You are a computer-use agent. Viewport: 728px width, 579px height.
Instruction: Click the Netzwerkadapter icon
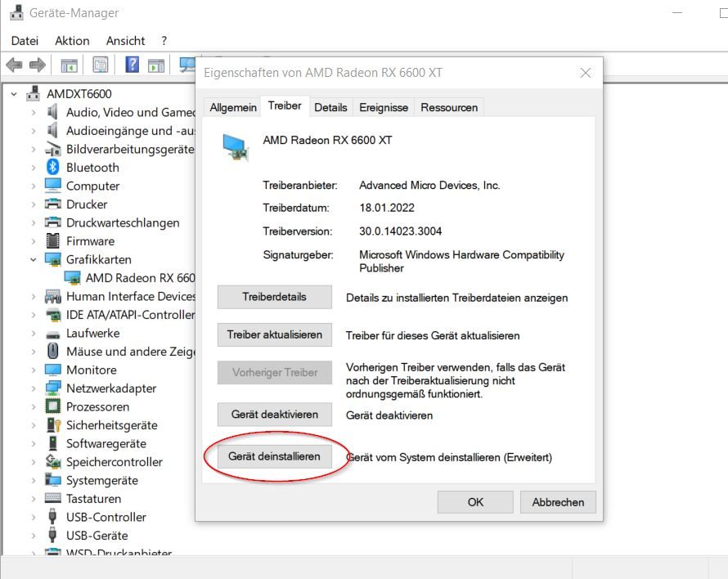click(53, 388)
